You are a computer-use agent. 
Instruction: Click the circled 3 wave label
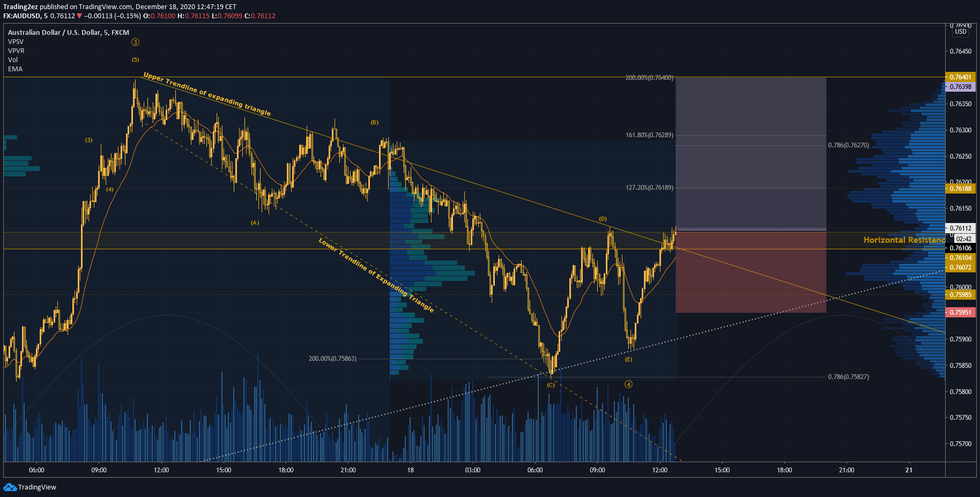tap(136, 42)
